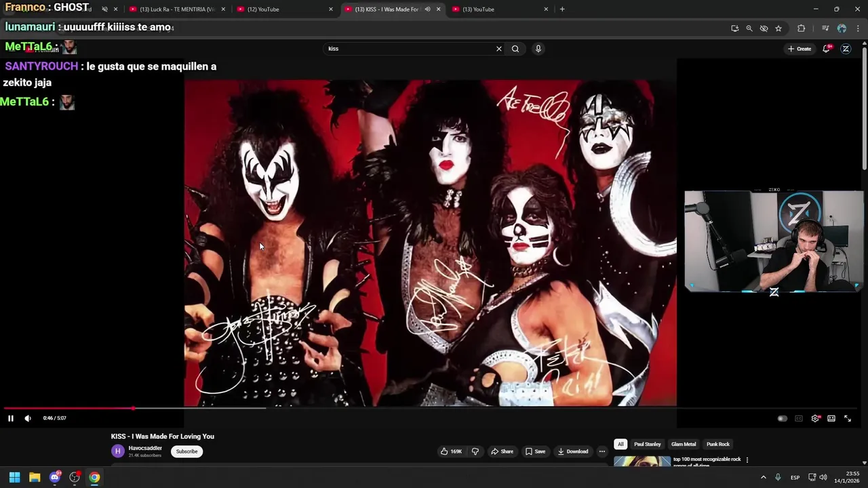Start voice search with microphone

[538, 49]
